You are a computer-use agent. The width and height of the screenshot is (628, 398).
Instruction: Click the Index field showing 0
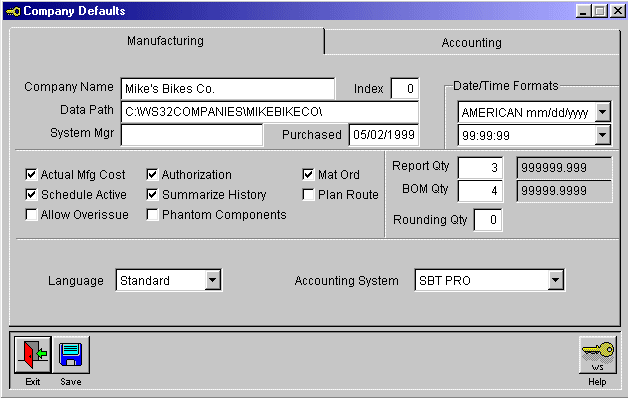[x=405, y=88]
